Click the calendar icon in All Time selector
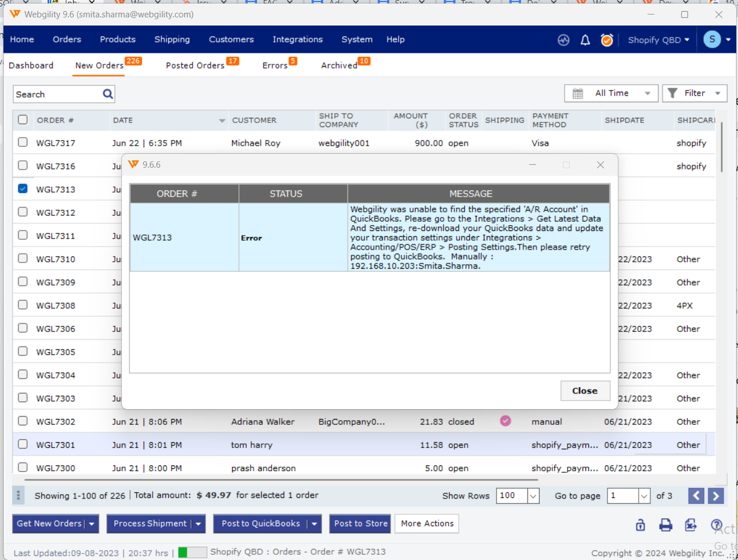738x560 pixels. [578, 93]
